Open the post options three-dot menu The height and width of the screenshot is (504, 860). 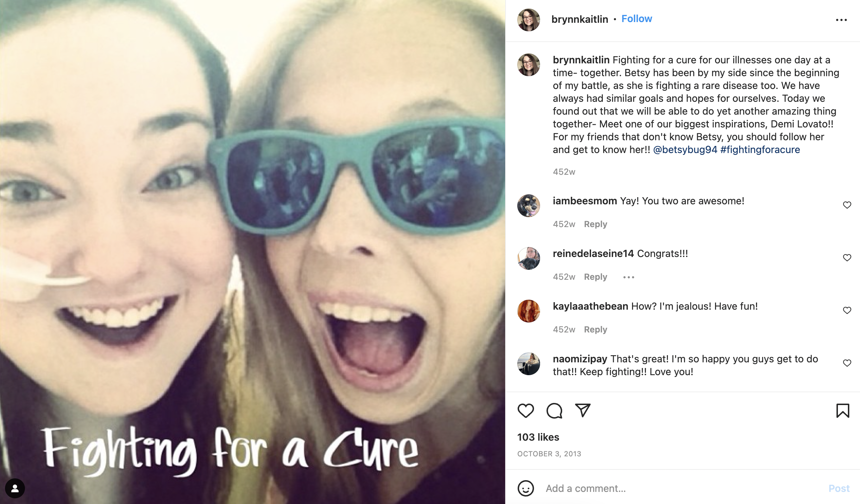click(x=841, y=20)
